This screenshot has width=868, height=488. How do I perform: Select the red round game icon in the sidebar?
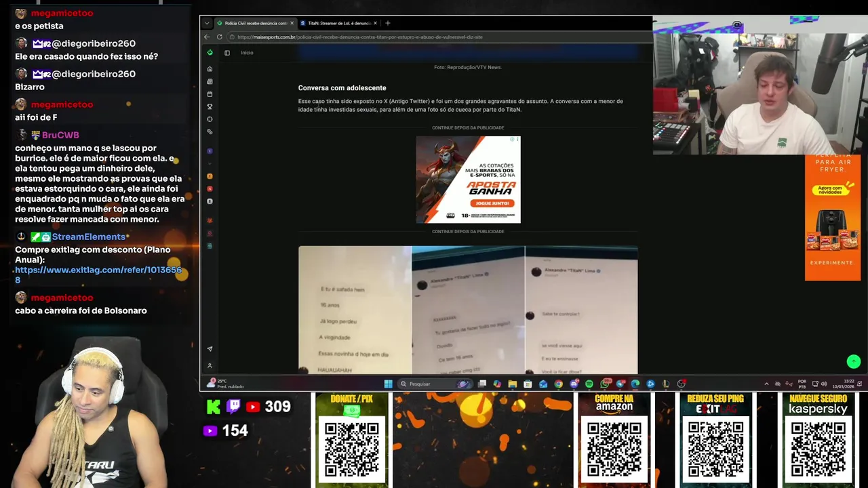[210, 188]
